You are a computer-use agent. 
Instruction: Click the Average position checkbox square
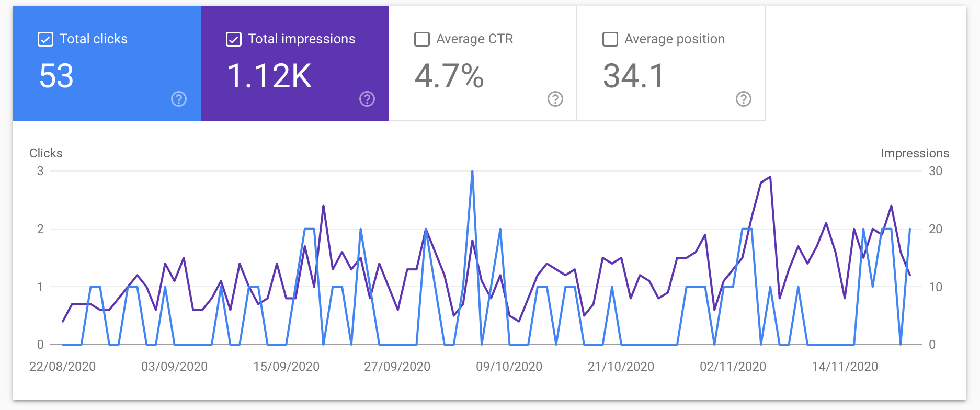(x=609, y=38)
